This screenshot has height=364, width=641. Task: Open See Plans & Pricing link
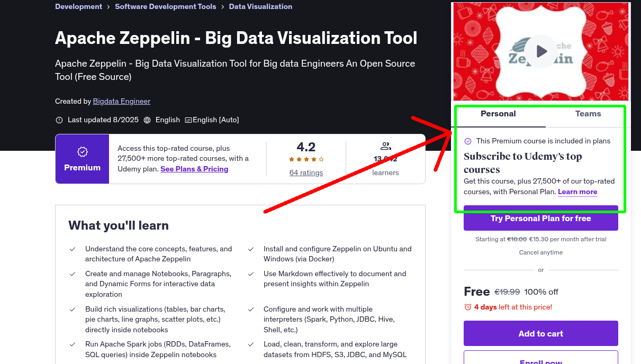pos(194,169)
